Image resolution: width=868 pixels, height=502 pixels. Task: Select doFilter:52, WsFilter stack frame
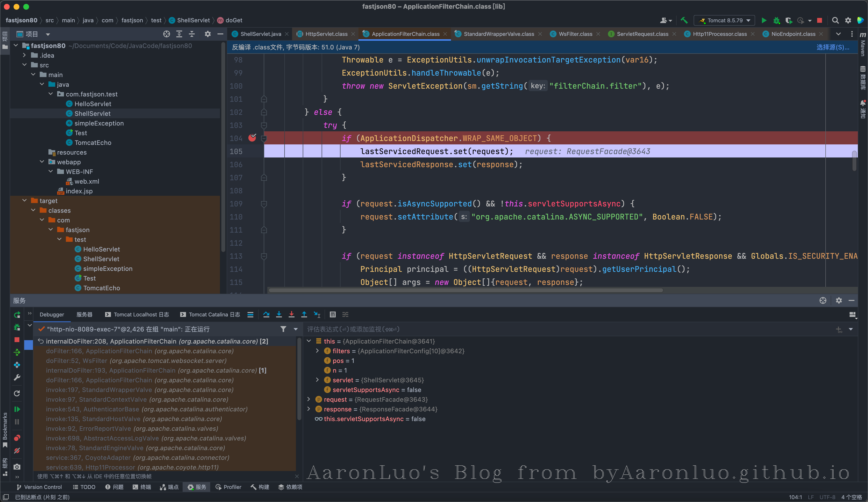[165, 361]
